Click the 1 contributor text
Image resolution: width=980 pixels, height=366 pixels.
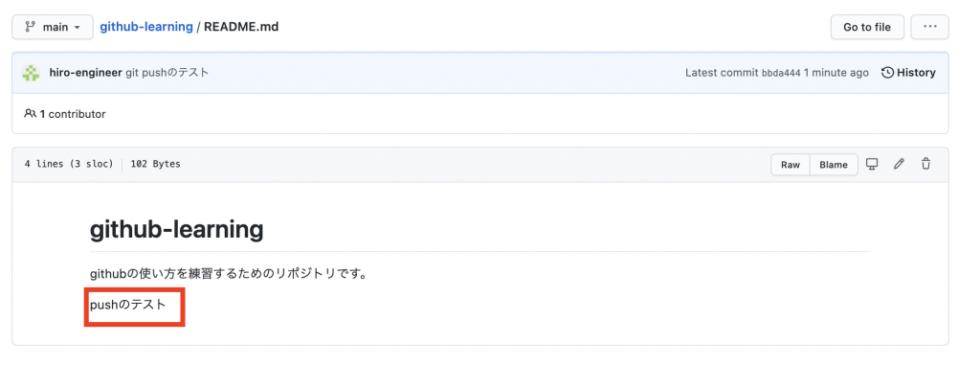pyautogui.click(x=73, y=114)
